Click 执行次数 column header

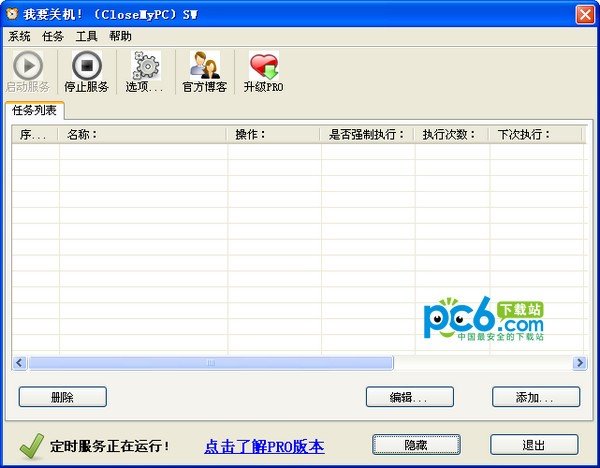tap(451, 135)
